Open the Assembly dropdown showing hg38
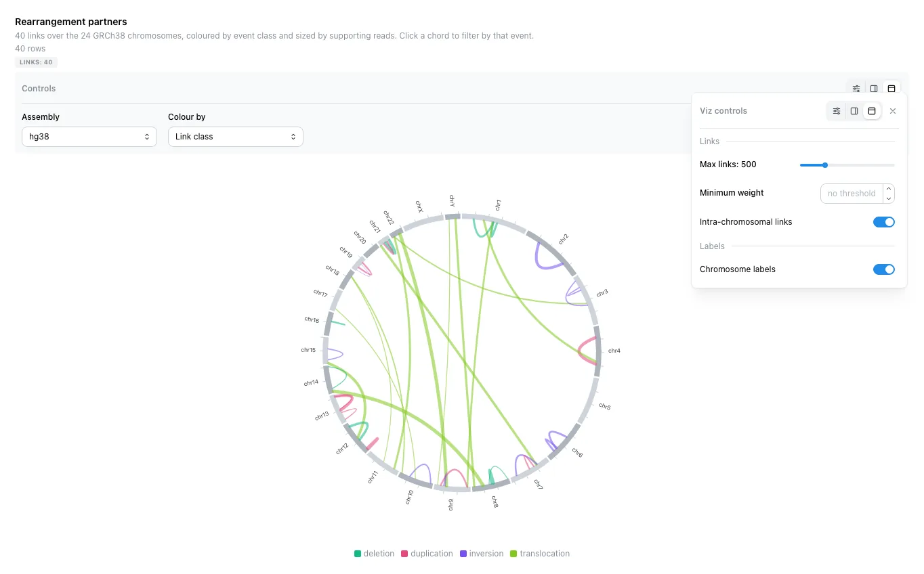The width and height of the screenshot is (924, 574). point(89,137)
